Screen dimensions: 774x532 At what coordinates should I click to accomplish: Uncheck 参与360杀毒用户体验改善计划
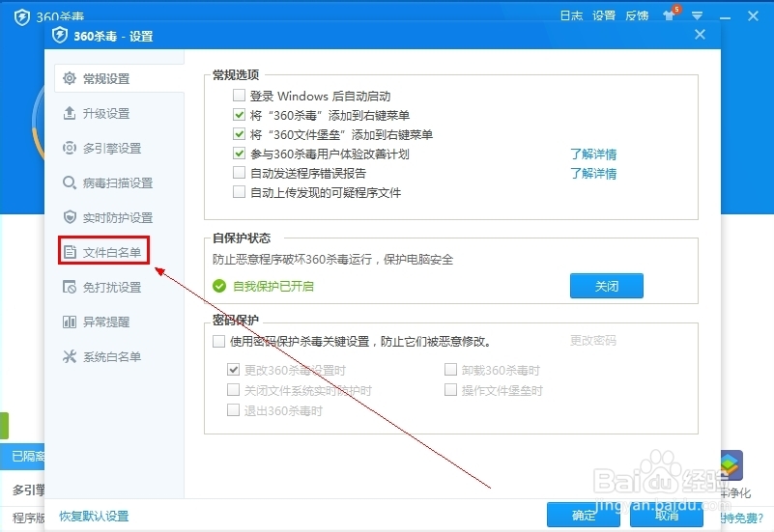coord(239,154)
